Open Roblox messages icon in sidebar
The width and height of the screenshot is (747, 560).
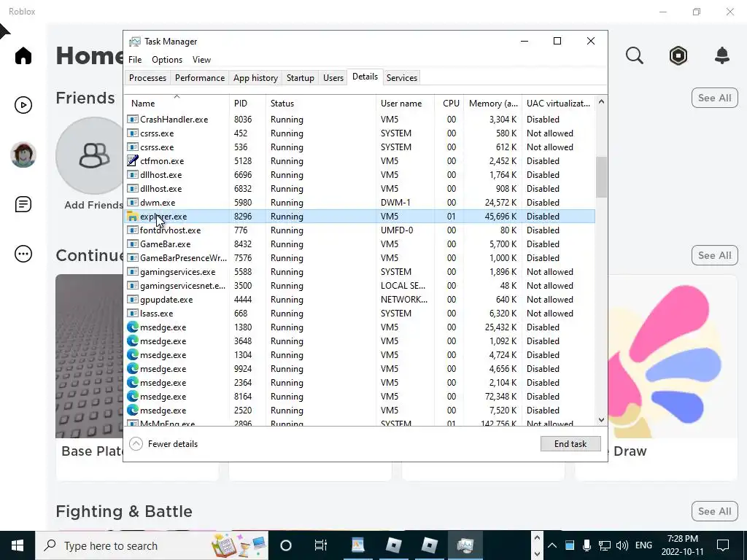(x=23, y=204)
